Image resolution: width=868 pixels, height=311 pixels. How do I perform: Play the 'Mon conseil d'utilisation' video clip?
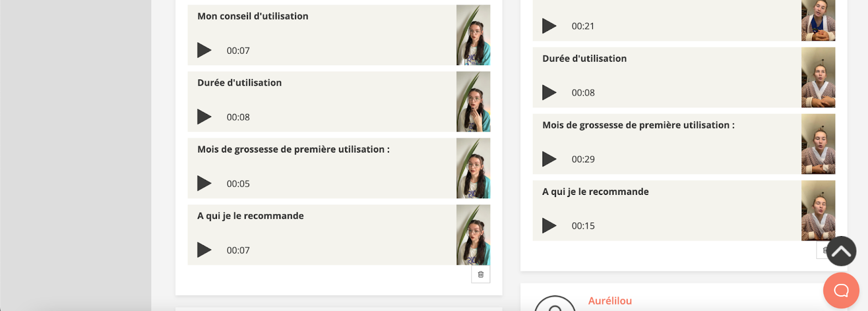[204, 50]
